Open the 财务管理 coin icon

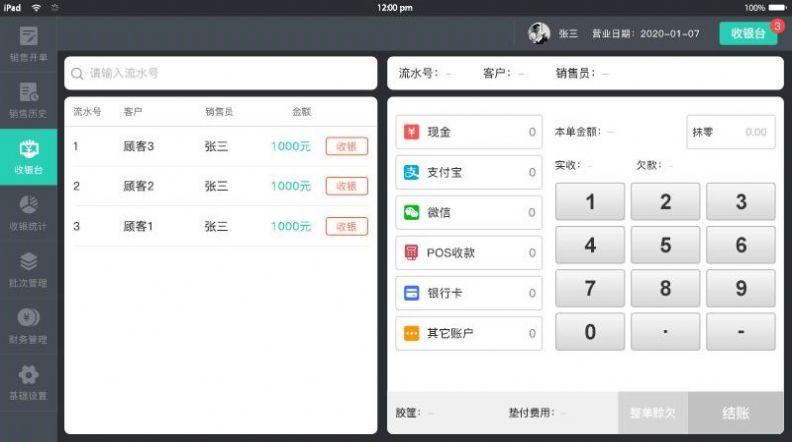[29, 318]
